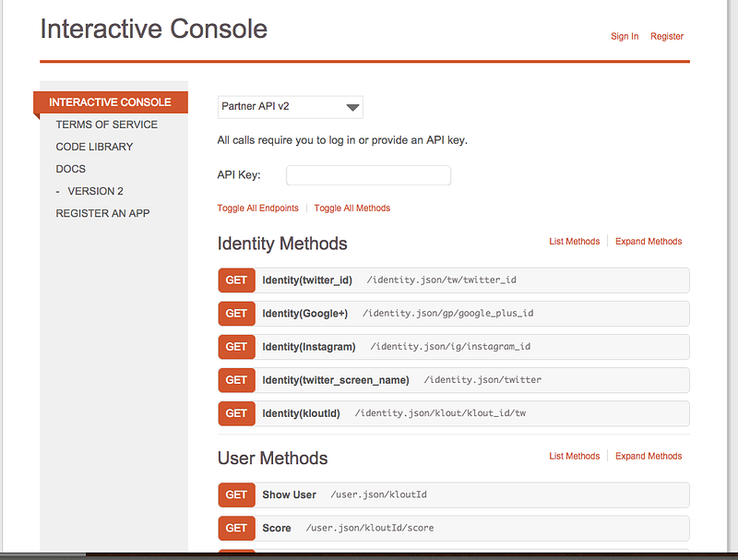Screen dimensions: 738x560
Task: Click List Methods for Identity Methods
Action: 574,242
